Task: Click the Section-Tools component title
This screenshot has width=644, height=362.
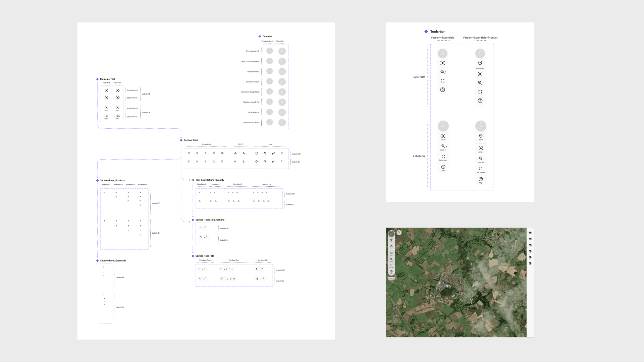Action: 191,140
